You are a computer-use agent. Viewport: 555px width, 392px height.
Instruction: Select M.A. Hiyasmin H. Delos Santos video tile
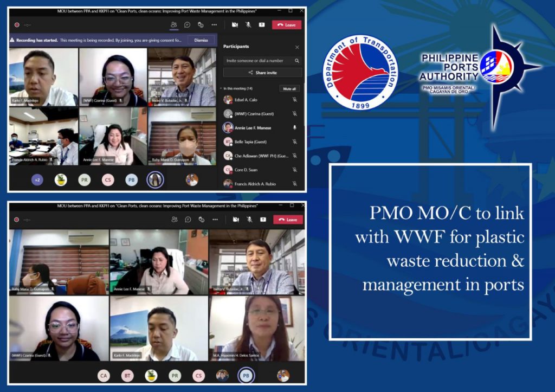click(x=257, y=329)
